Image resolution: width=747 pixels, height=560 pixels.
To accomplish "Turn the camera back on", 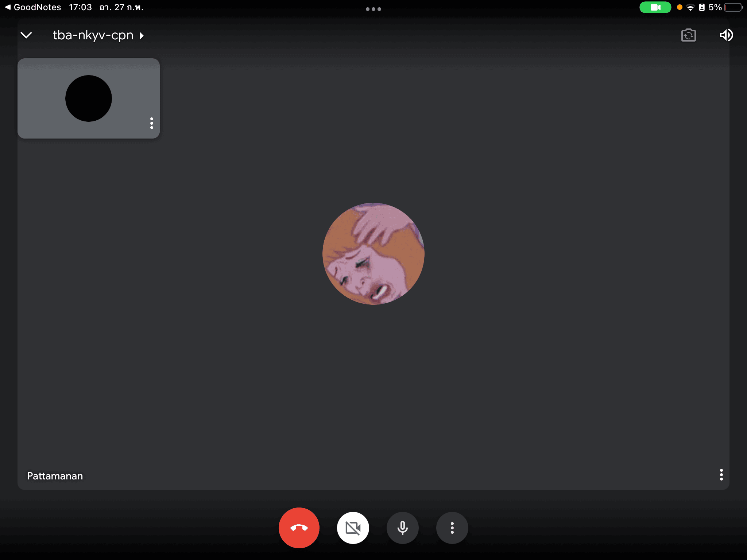I will (353, 528).
